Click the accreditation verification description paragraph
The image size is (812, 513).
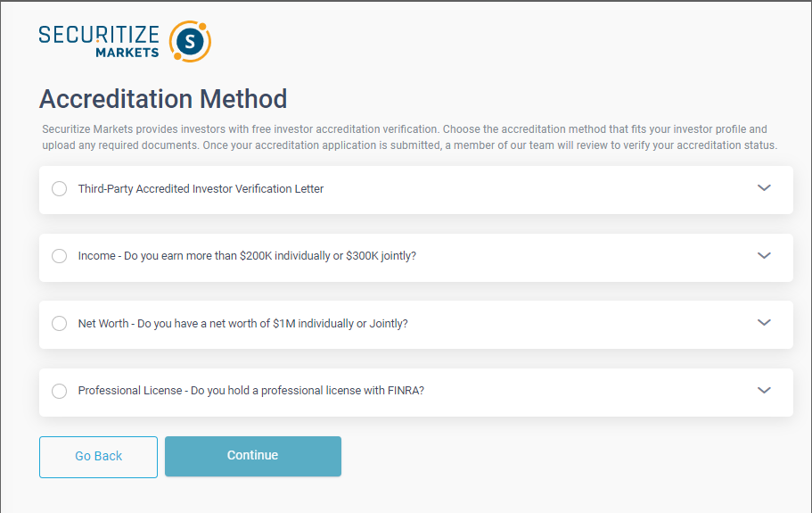point(410,137)
